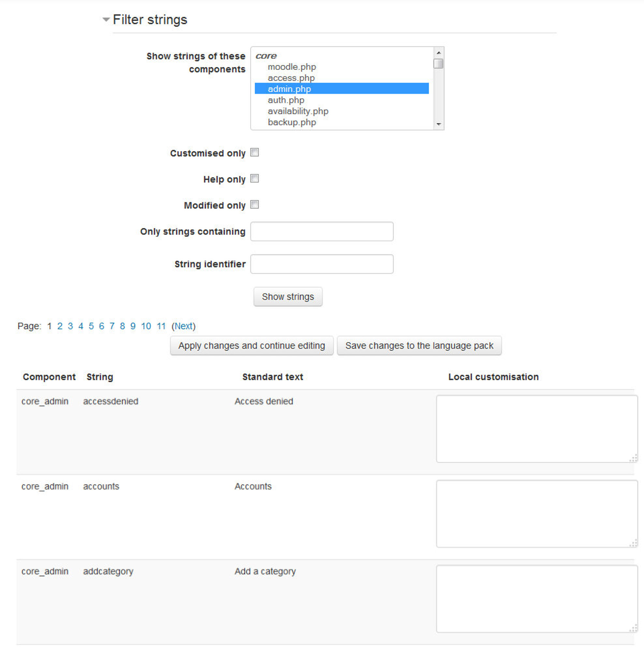Click customisation textbox for accounts string
Image resolution: width=644 pixels, height=648 pixels.
(536, 514)
